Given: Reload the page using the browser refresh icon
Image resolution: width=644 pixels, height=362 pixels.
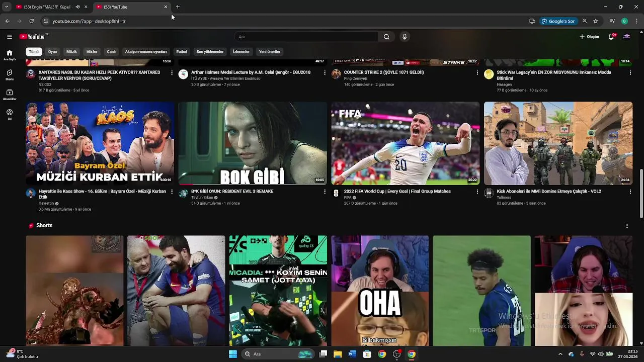Looking at the screenshot, I should click(31, 21).
